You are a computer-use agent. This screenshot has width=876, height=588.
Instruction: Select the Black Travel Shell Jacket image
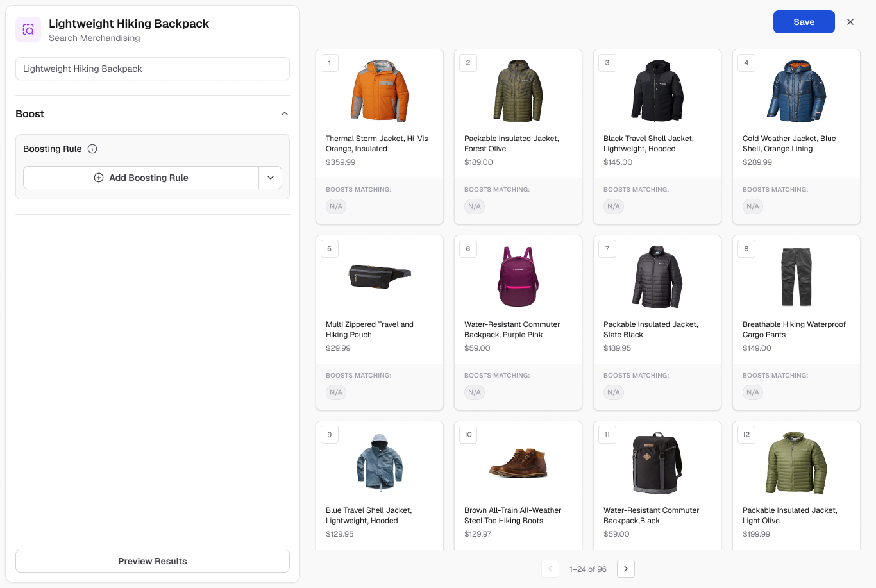coord(657,90)
